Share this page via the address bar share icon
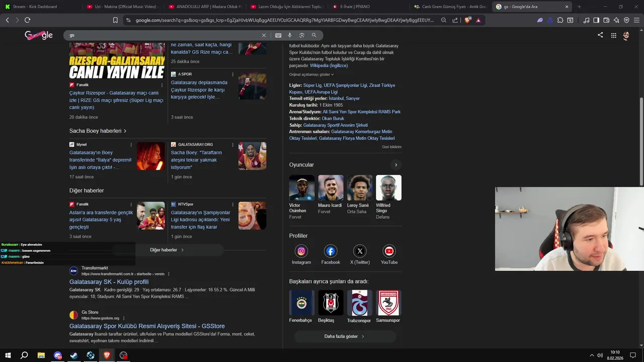Viewport: 644px width, 362px height. pyautogui.click(x=455, y=20)
